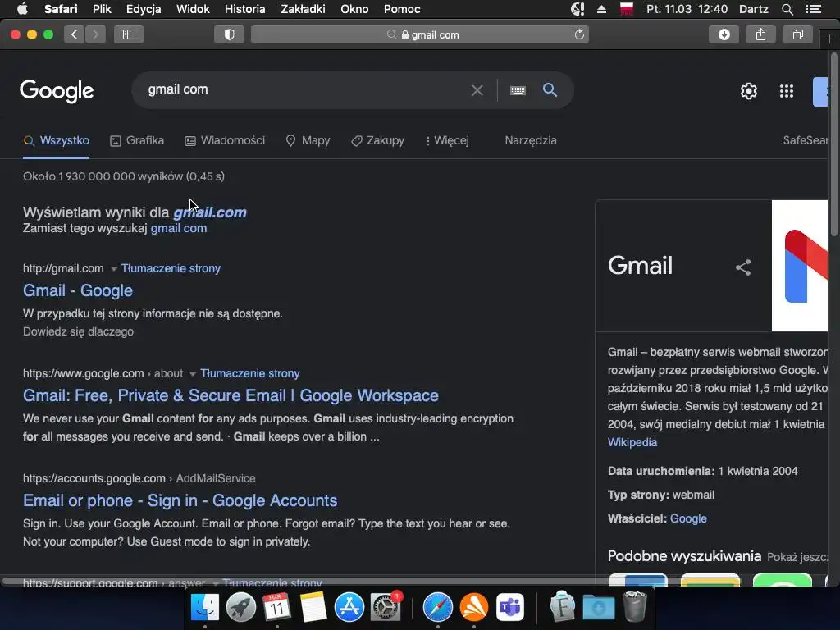The image size is (840, 630).
Task: Open Notes app in the Dock
Action: click(x=313, y=608)
